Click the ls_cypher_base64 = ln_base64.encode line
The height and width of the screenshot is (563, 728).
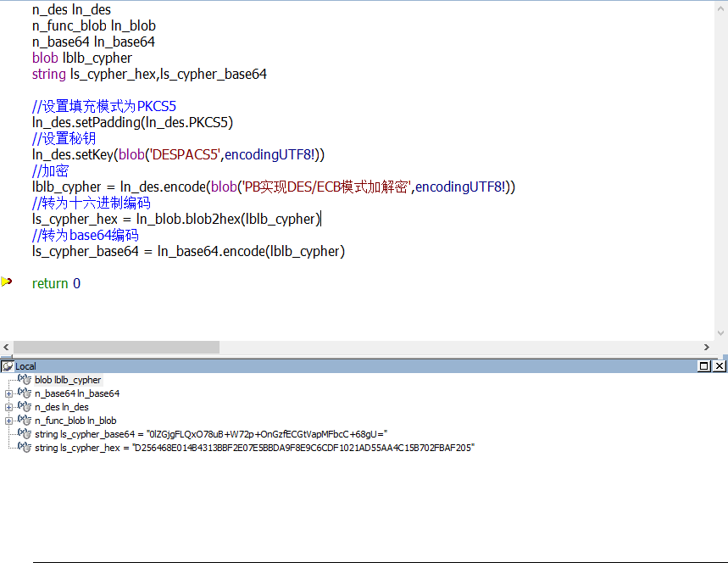point(188,251)
